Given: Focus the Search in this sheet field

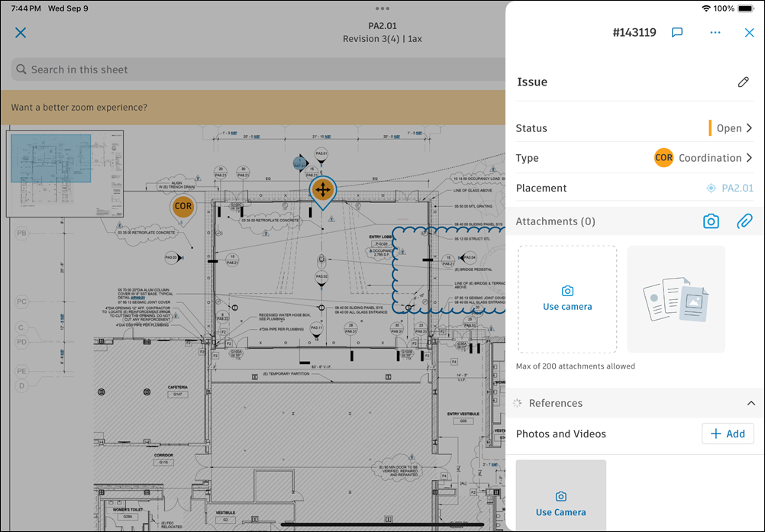Looking at the screenshot, I should [x=259, y=69].
